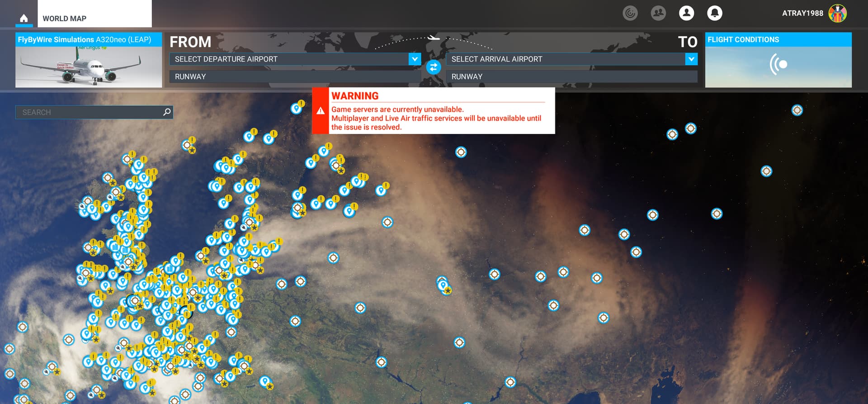Click the map Search input field

point(89,112)
